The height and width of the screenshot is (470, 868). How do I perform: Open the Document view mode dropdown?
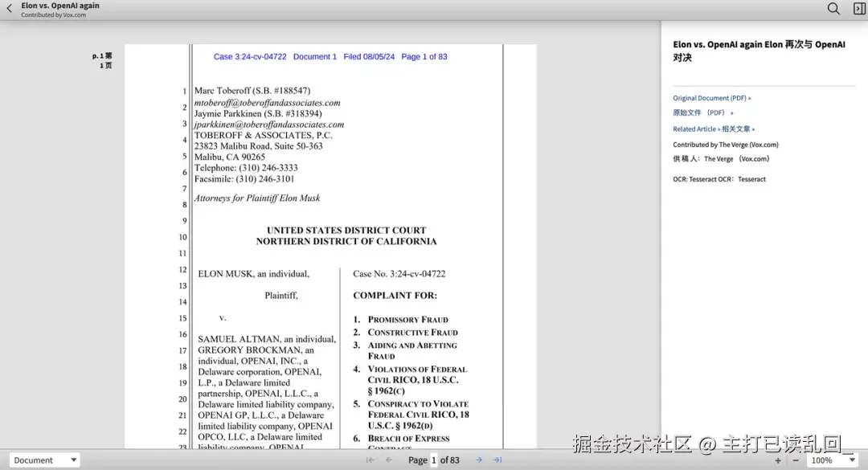pyautogui.click(x=44, y=460)
